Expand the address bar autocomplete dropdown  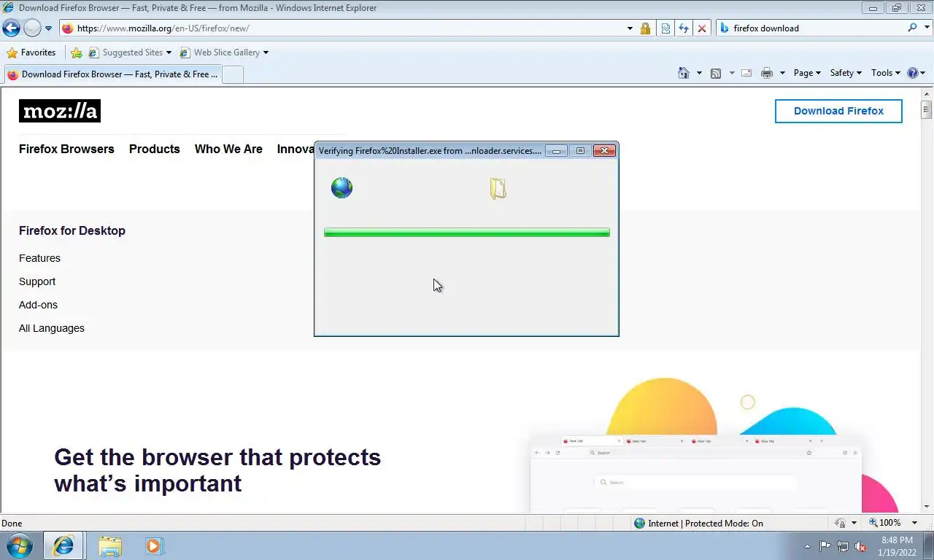tap(630, 28)
